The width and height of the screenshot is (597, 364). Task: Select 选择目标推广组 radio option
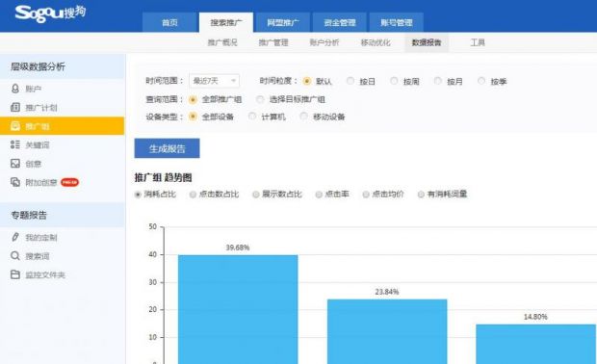(x=260, y=100)
